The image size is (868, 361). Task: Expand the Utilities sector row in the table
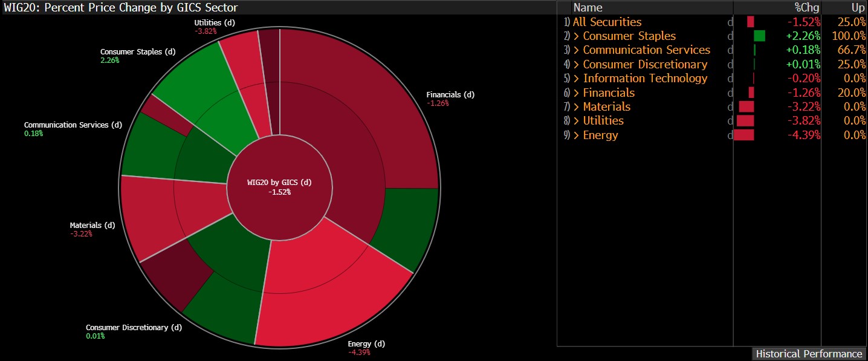coord(577,121)
